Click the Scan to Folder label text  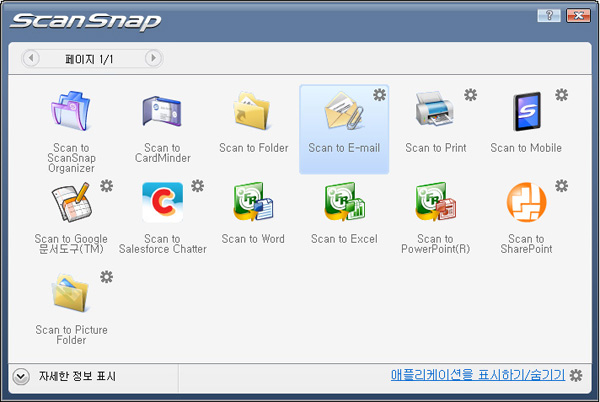tap(253, 148)
